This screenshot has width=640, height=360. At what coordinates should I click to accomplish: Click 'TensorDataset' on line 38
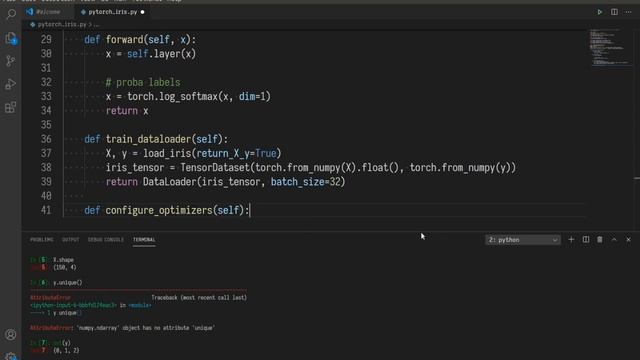(x=215, y=168)
